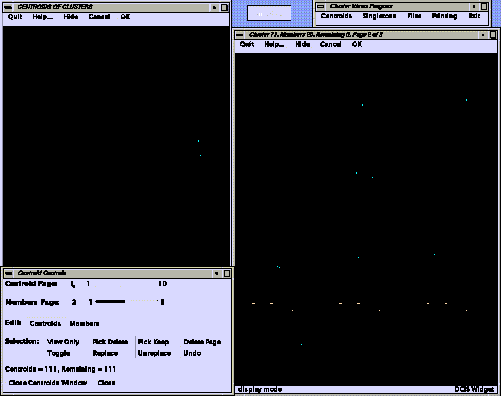
Task: Open window menu of Cluster View Program
Action: (321, 6)
